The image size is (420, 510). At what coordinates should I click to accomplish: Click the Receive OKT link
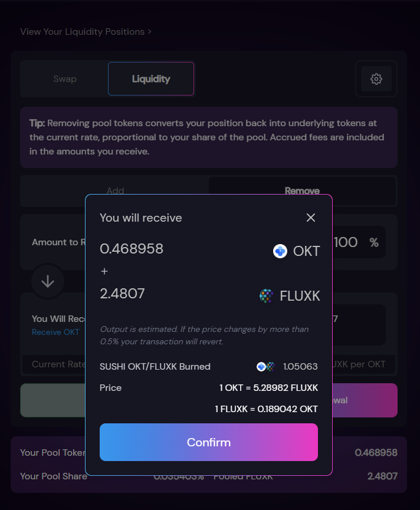pyautogui.click(x=55, y=332)
